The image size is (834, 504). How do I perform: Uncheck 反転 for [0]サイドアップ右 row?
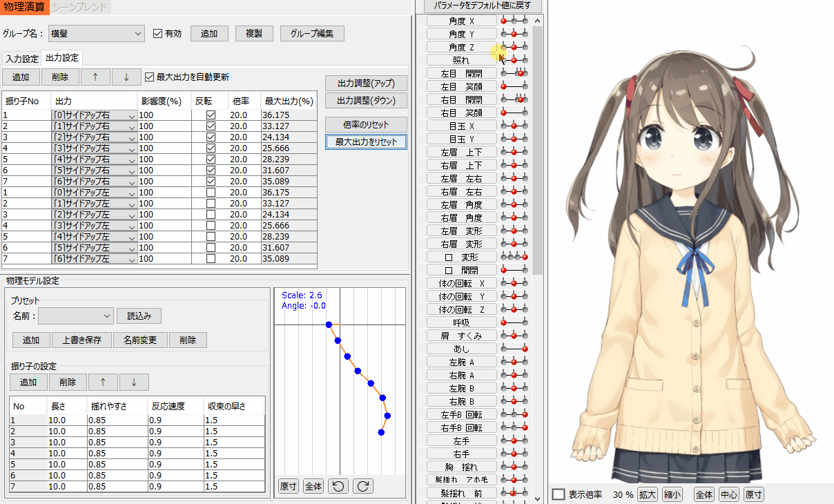[x=211, y=115]
